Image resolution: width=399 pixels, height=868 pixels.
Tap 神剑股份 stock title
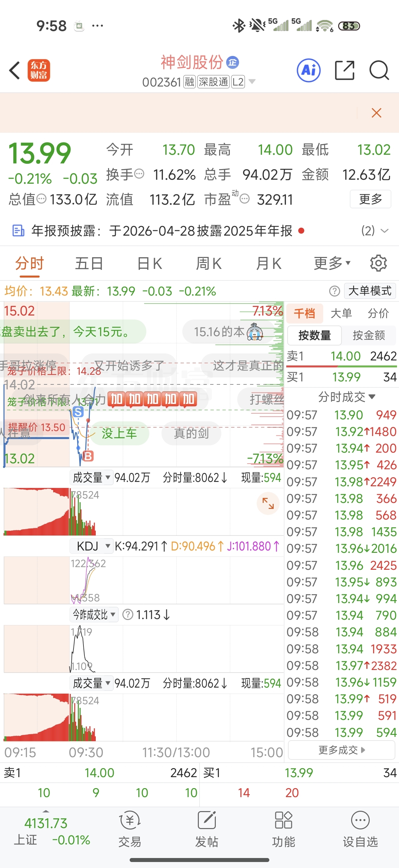192,62
